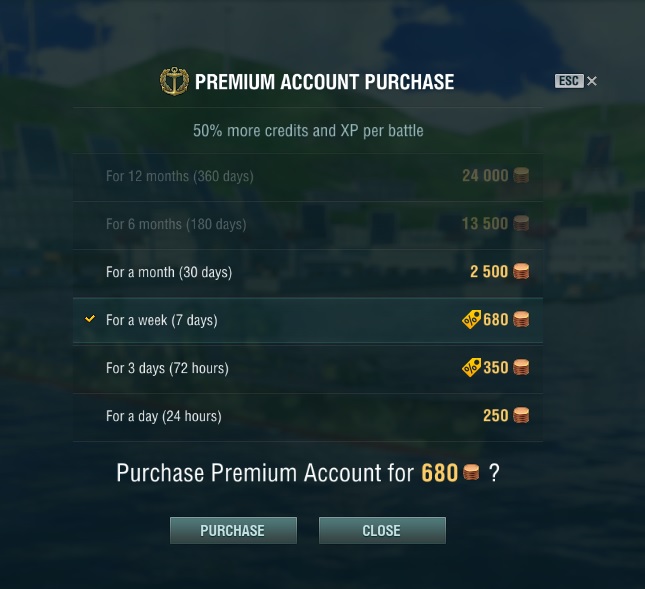Select the For a month (30 days) option
Viewport: 645px width, 589px height.
pyautogui.click(x=308, y=272)
